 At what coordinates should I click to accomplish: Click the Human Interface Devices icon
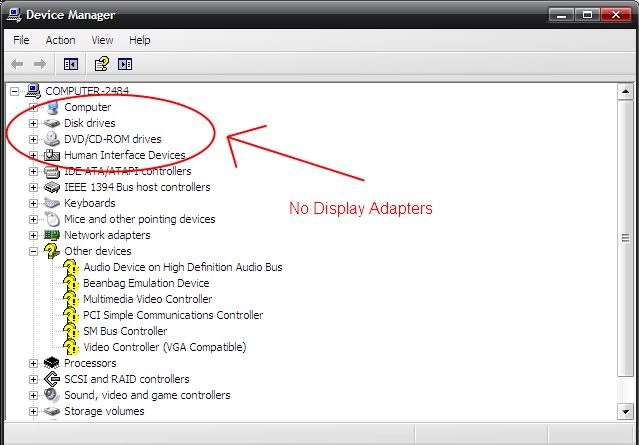[52, 155]
